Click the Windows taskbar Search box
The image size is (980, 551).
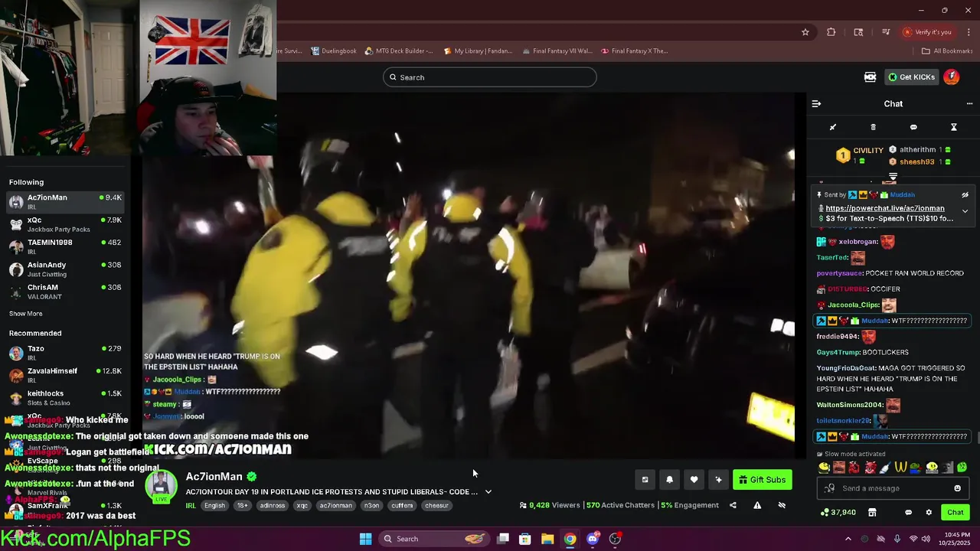(434, 539)
